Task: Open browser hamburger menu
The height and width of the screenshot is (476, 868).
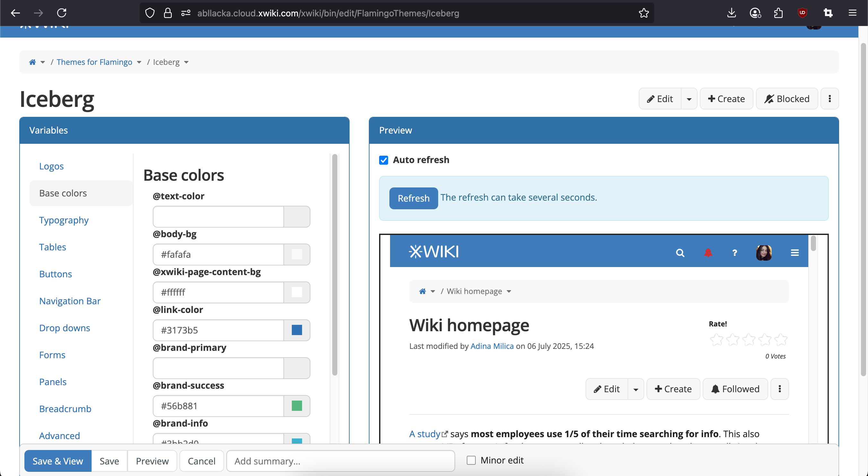Action: [853, 13]
